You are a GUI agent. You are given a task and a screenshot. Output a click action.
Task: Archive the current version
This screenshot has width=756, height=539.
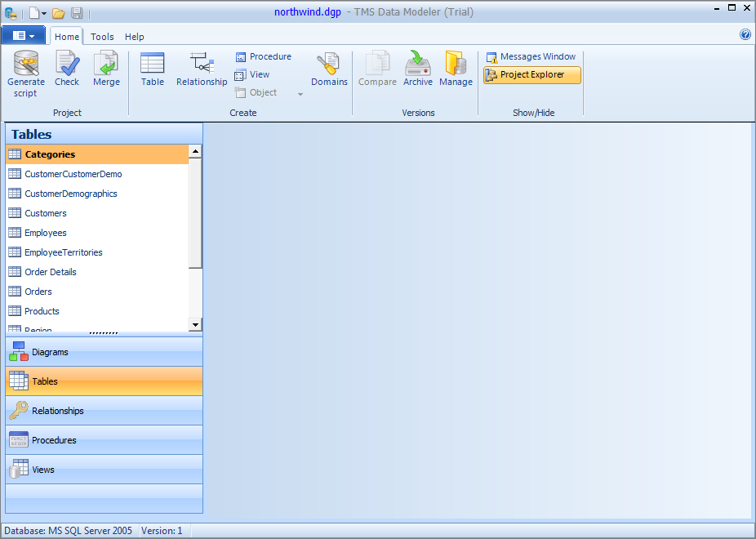pos(417,69)
